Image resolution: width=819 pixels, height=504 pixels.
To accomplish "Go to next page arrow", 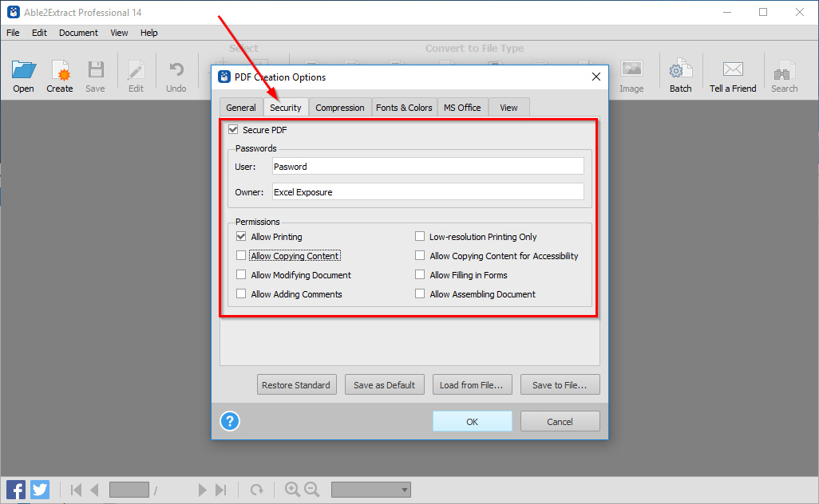I will [202, 490].
